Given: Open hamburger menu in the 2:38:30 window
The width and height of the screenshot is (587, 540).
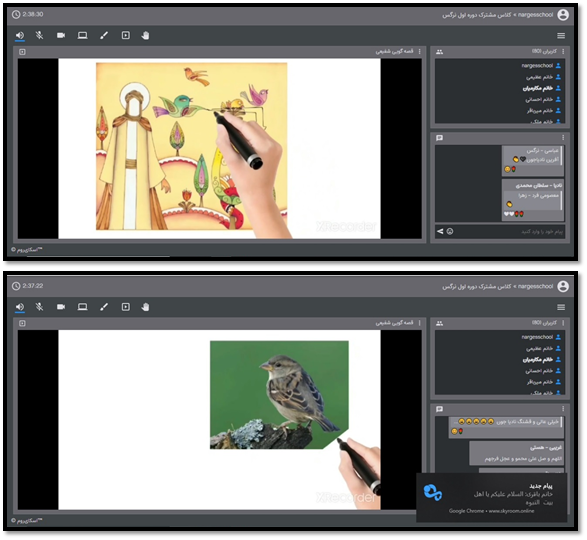Looking at the screenshot, I should (x=561, y=36).
